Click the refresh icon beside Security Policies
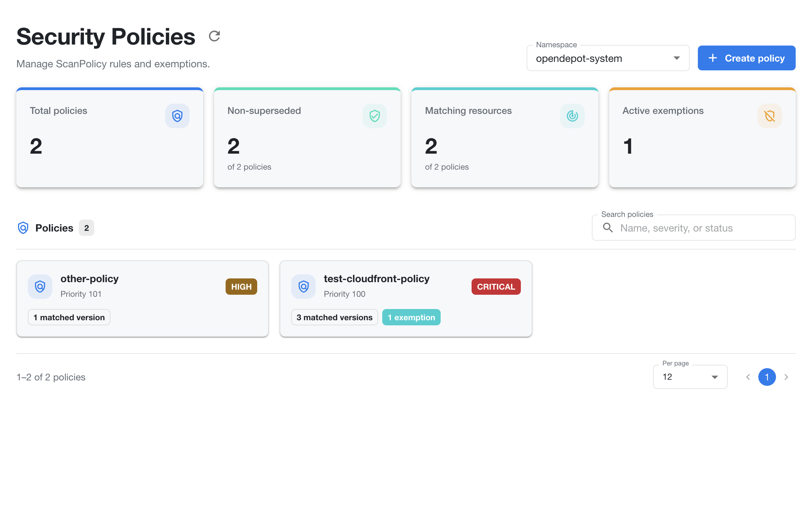Screen dimensions: 812x531 [x=214, y=36]
